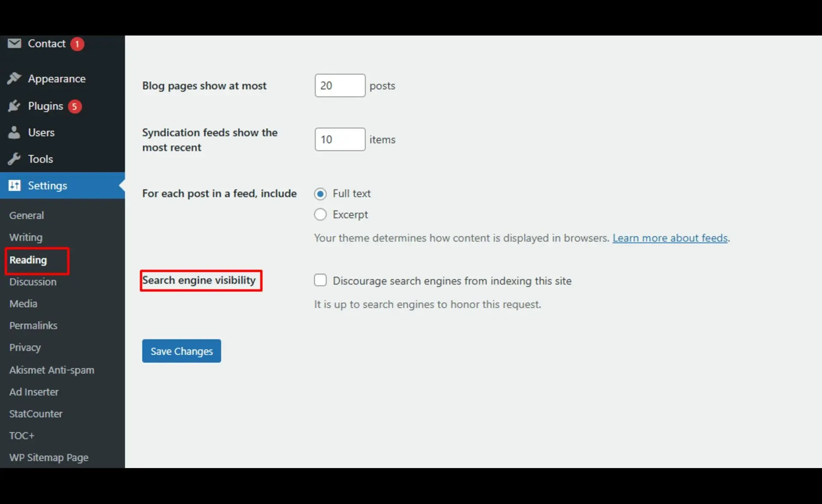
Task: Select the Excerpt radio button
Action: pos(320,214)
